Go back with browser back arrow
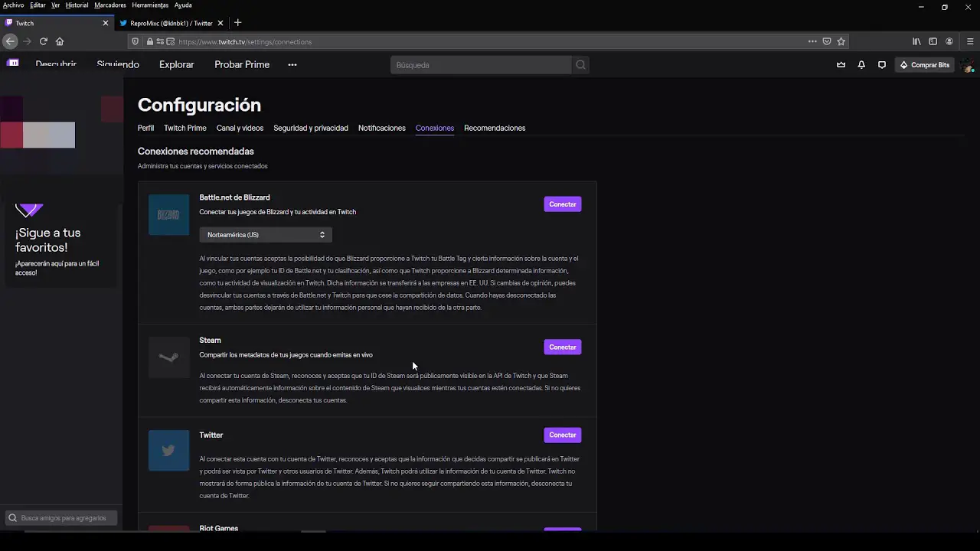The width and height of the screenshot is (980, 551). pos(10,41)
